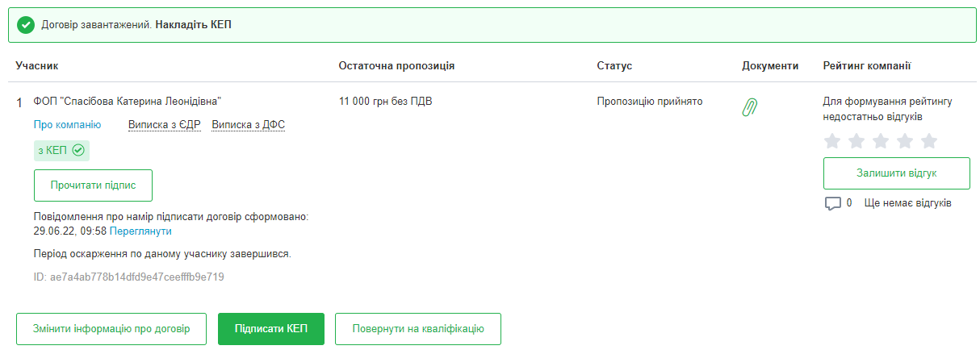Viewport: 980px width, 354px height.
Task: Click 'Переглянути' link for the signing notice
Action: click(140, 231)
